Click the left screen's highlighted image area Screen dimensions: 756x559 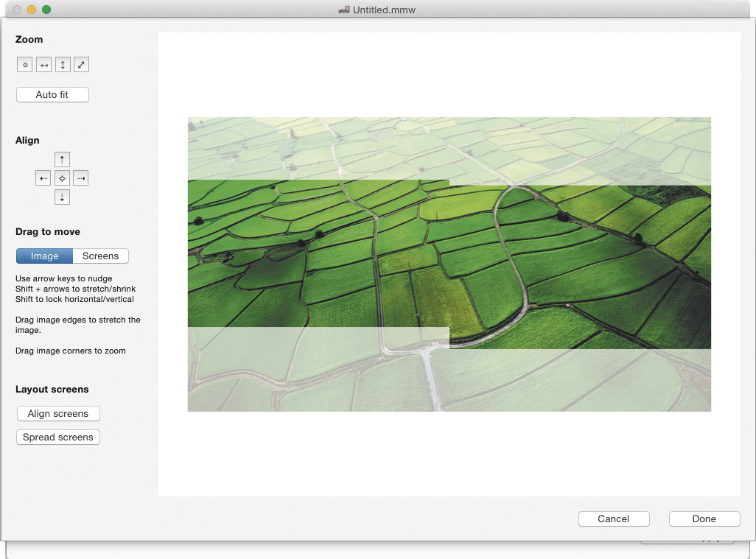[x=318, y=253]
